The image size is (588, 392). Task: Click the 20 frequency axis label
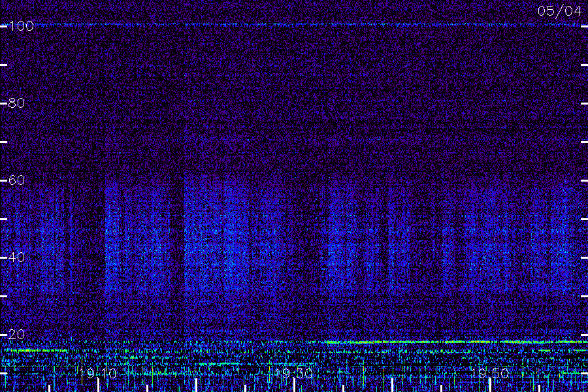[x=16, y=335]
